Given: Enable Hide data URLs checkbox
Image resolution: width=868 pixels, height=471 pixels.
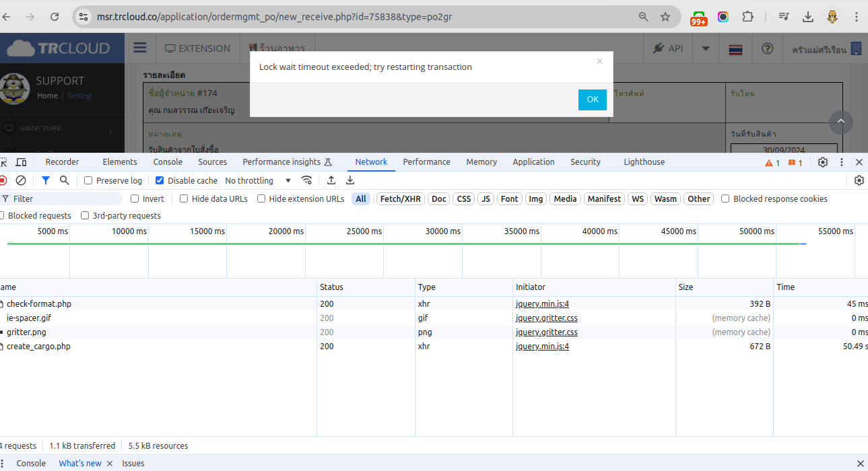Looking at the screenshot, I should click(184, 198).
